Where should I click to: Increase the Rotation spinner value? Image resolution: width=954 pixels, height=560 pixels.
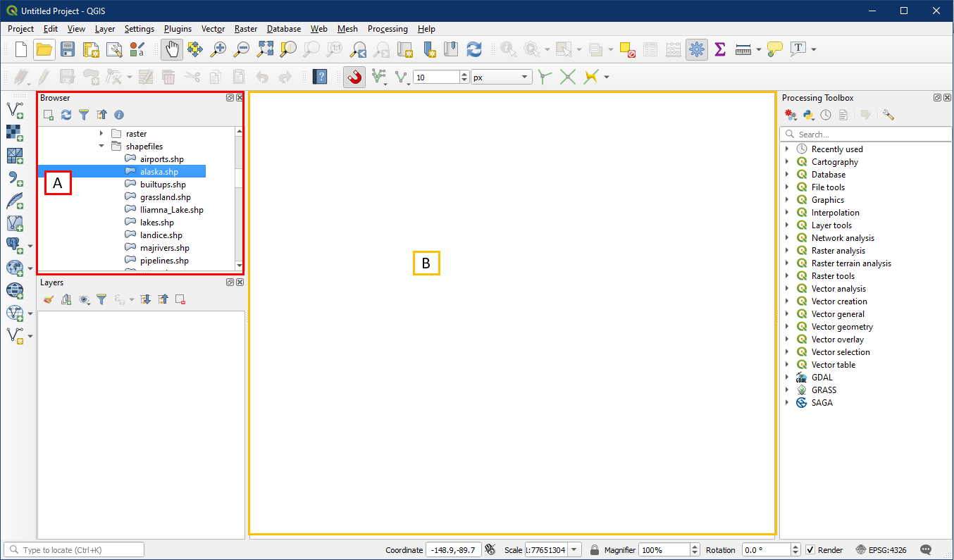point(796,547)
